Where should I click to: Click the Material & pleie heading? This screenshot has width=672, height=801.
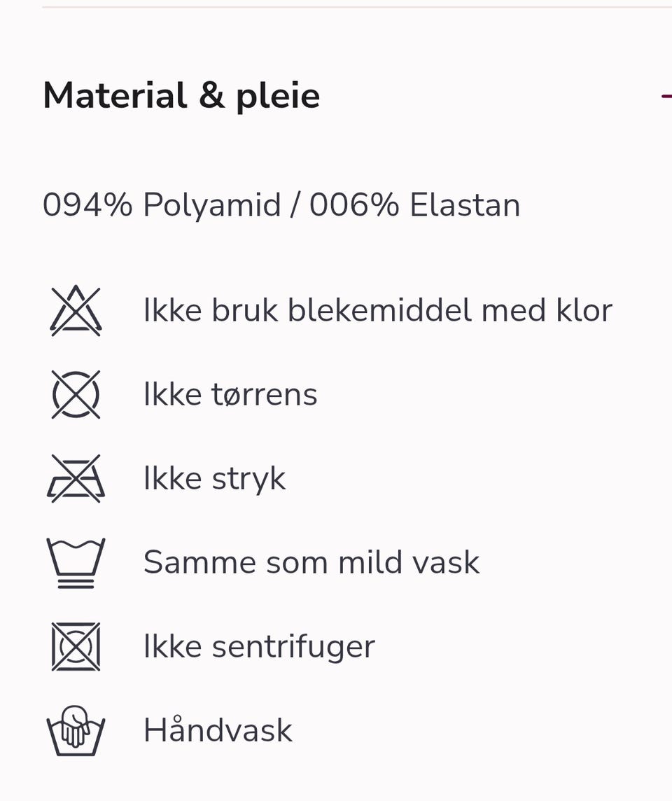click(181, 96)
